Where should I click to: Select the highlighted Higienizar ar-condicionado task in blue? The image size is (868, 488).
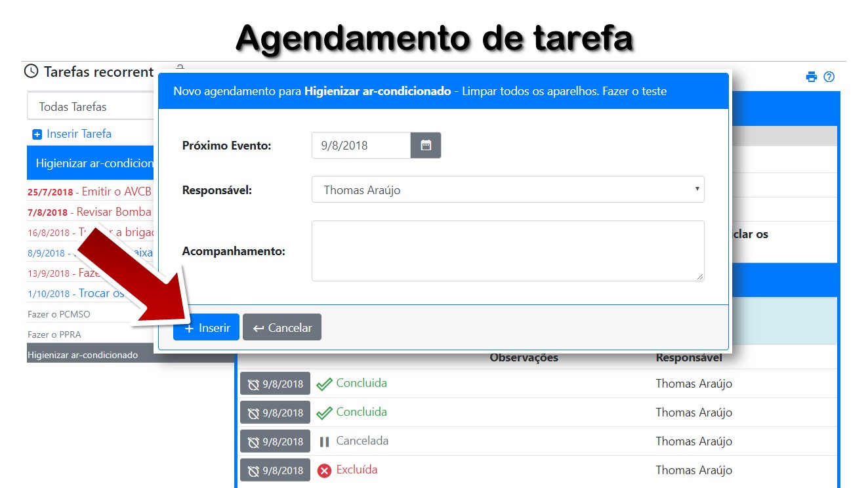[x=91, y=163]
